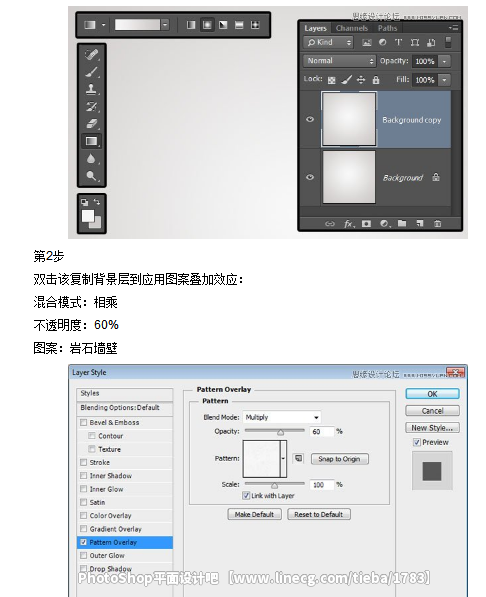
Task: Switch to the Channels tab
Action: coord(352,28)
